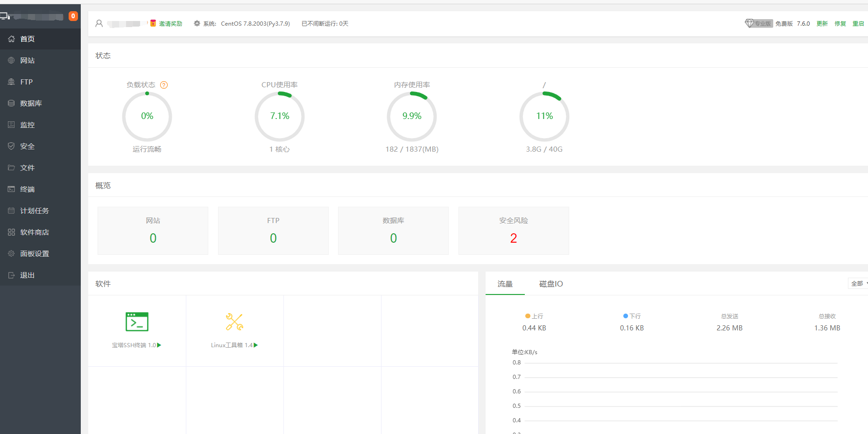
Task: Click the 修复 repair link
Action: click(x=840, y=24)
